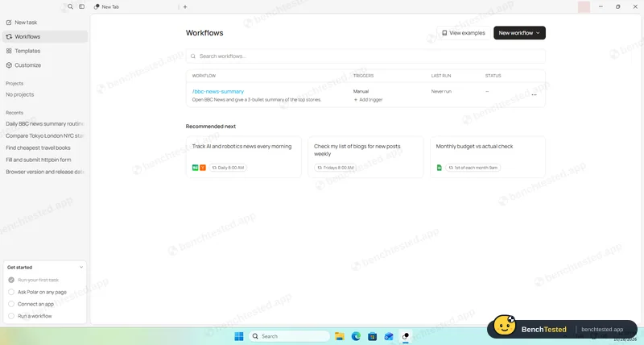Image resolution: width=644 pixels, height=345 pixels.
Task: Check the Ask Polar on any page item
Action: [11, 292]
